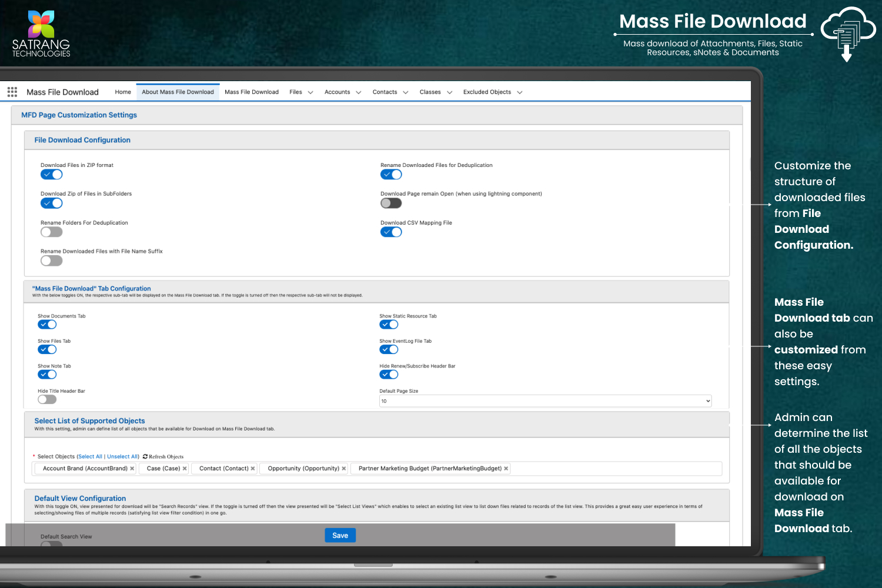Remove Case object chip
Screen dimensions: 882x588
pyautogui.click(x=185, y=469)
